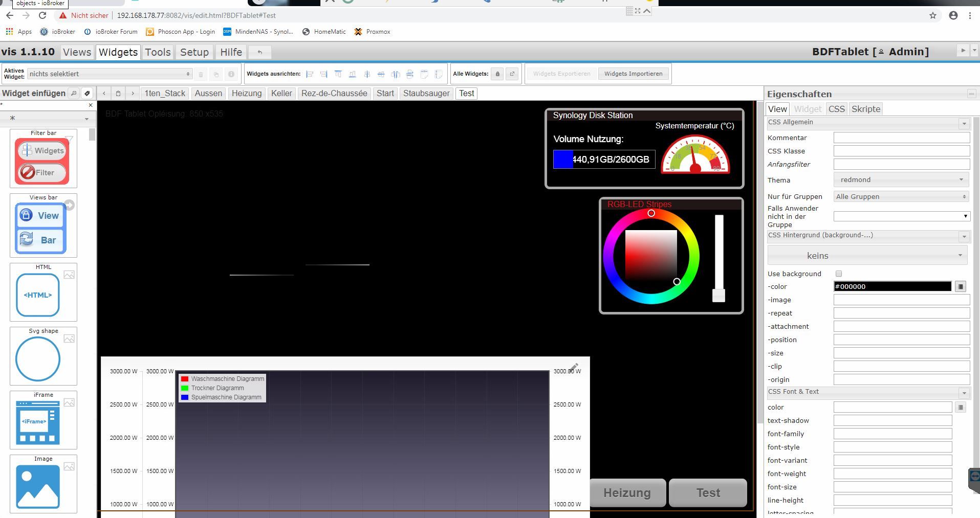Open the Chrome profile icon
Viewport: 980px width, 518px height.
pos(953,15)
